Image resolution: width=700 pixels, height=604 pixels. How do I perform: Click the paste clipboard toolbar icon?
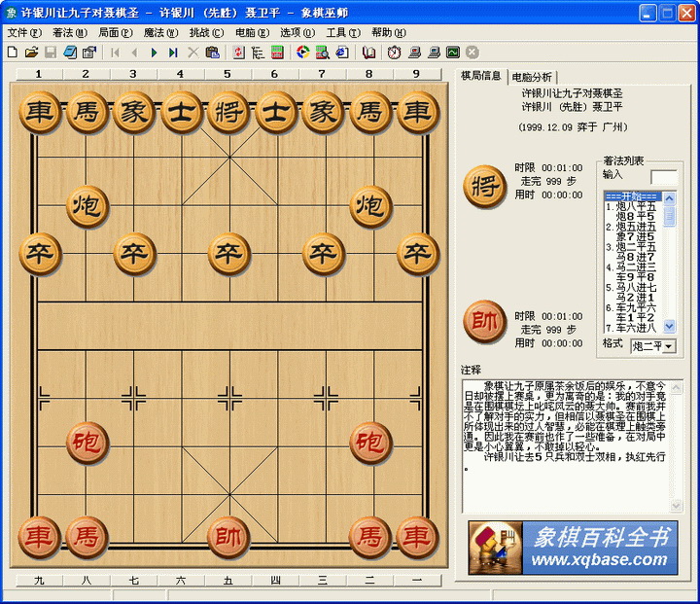click(x=213, y=53)
